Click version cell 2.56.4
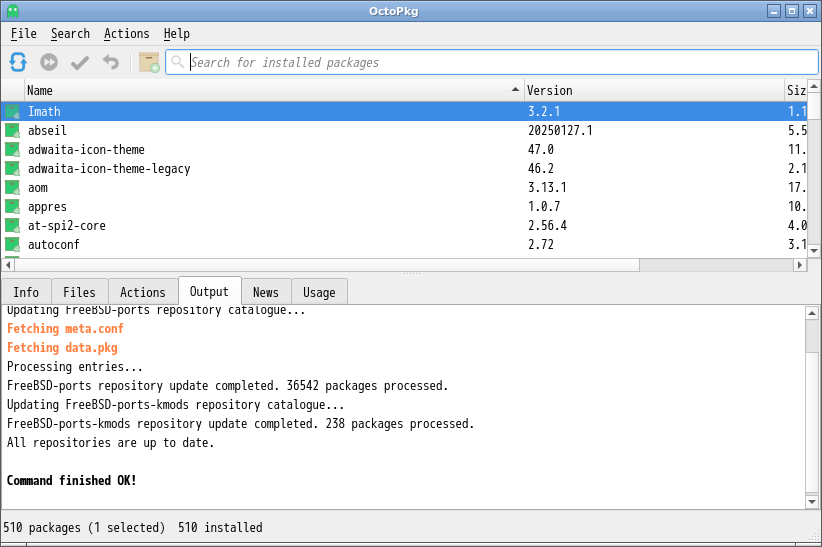 click(x=547, y=226)
